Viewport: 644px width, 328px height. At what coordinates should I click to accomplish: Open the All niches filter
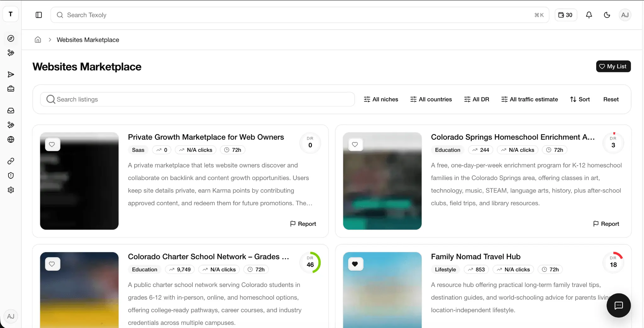[x=381, y=99]
